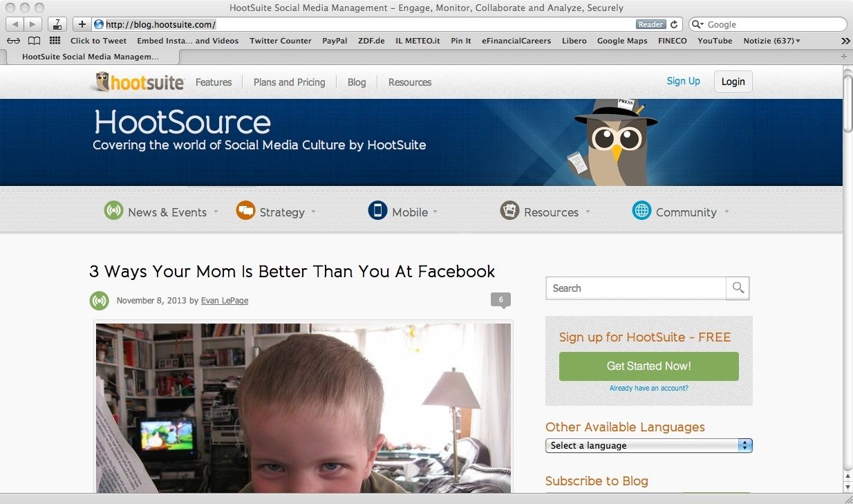Click the Login button
The image size is (853, 504).
733,82
